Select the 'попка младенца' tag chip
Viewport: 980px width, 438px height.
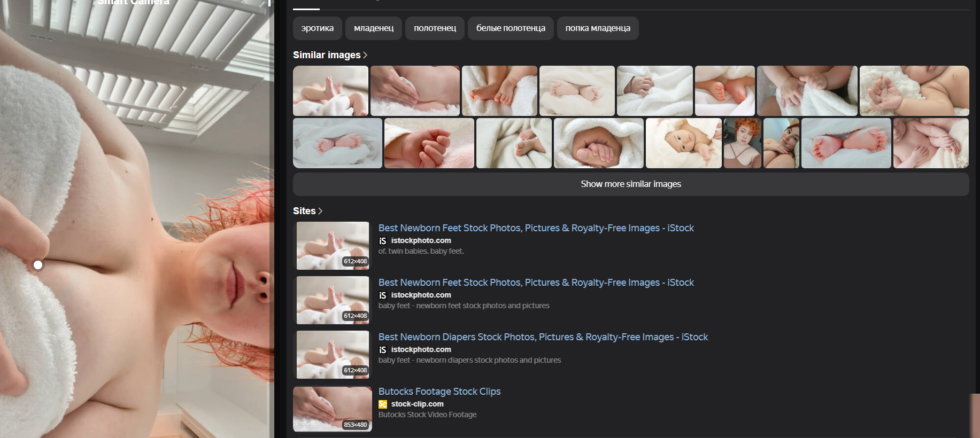(598, 28)
